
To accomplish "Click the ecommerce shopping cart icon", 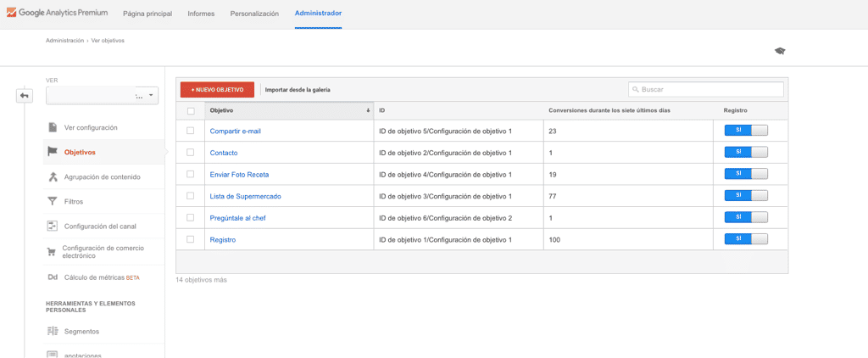I will click(53, 251).
